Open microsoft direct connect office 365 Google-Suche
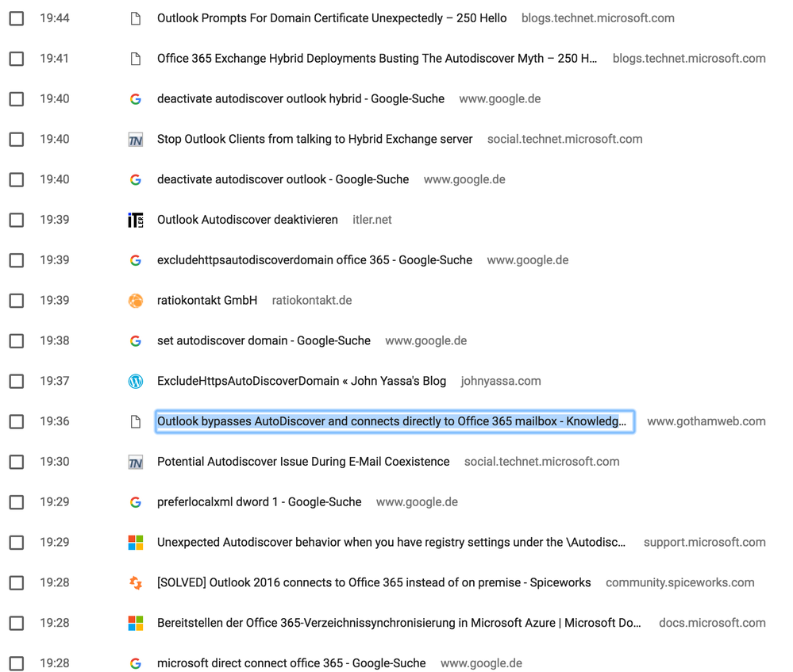The height and width of the screenshot is (672, 793). click(291, 663)
